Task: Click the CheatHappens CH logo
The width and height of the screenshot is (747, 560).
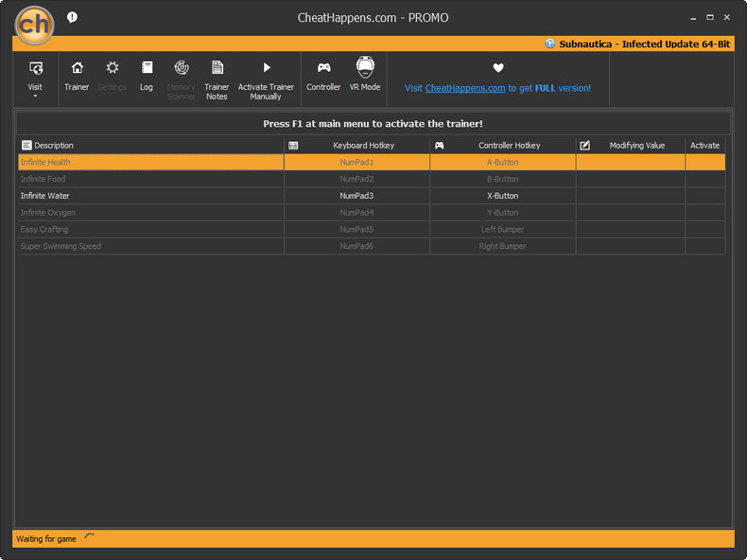Action: click(x=34, y=25)
